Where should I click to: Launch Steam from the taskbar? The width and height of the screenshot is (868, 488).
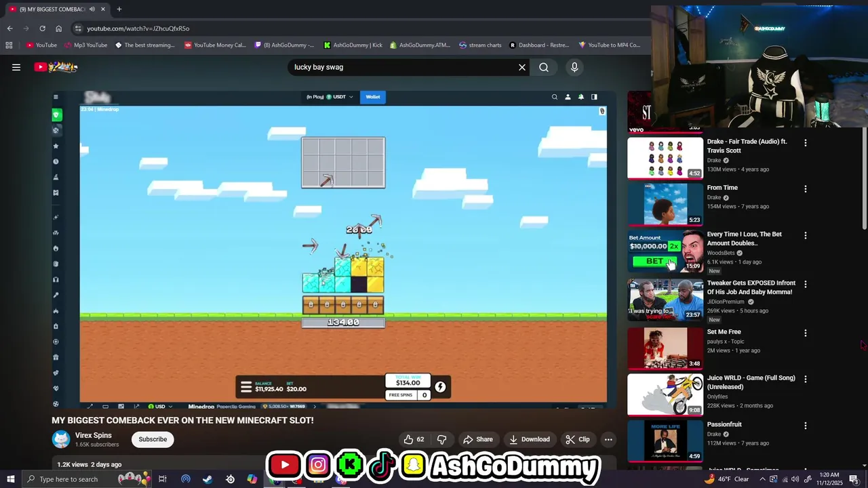pyautogui.click(x=208, y=479)
